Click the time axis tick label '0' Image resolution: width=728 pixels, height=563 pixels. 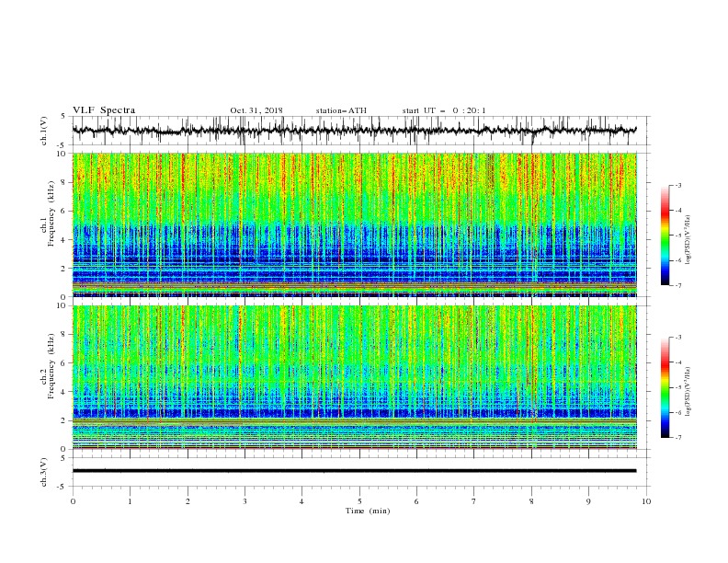73,501
